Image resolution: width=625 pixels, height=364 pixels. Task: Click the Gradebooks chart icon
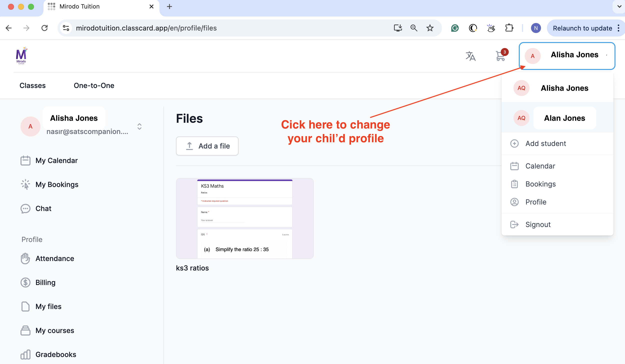pyautogui.click(x=25, y=354)
